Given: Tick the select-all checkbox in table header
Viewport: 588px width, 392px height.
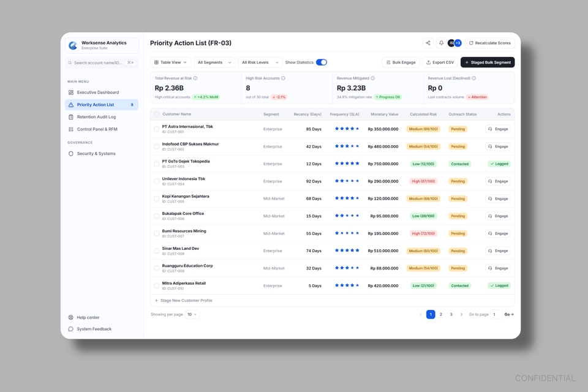Looking at the screenshot, I should pyautogui.click(x=157, y=114).
